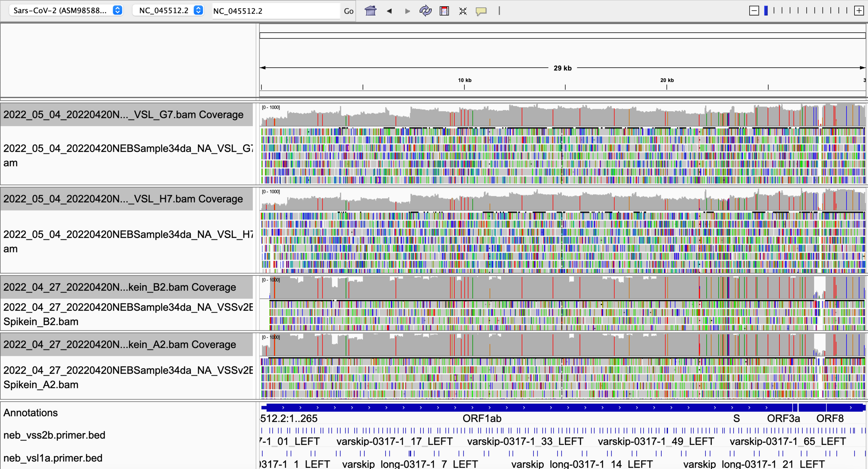Viewport: 868px width, 469px height.
Task: Select the VSL_H7.bam Coverage track name
Action: [x=124, y=199]
